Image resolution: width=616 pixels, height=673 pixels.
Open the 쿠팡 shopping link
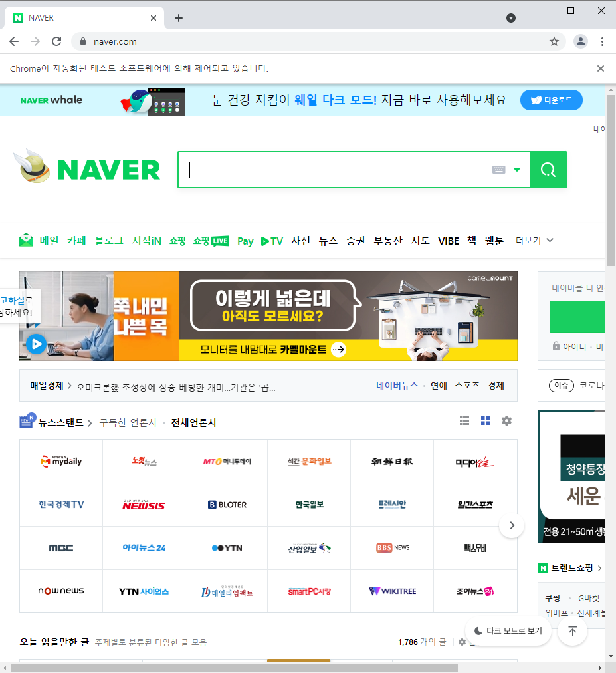552,598
